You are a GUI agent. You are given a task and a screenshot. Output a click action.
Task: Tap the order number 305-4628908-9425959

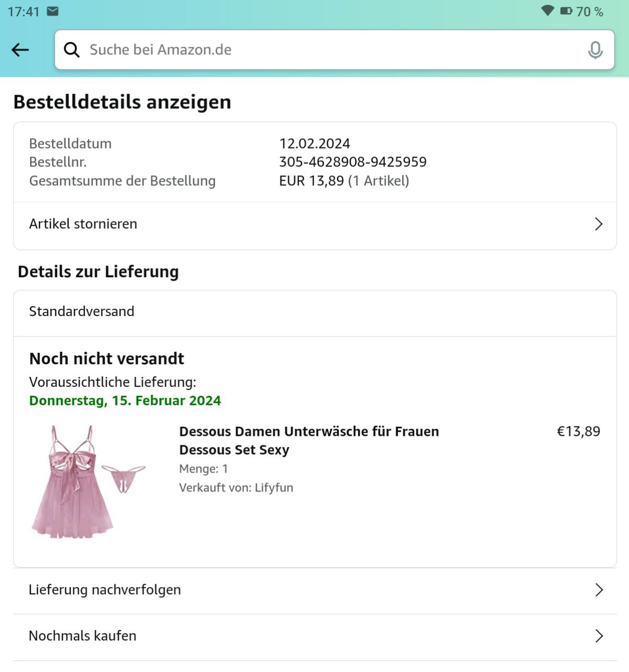[353, 162]
